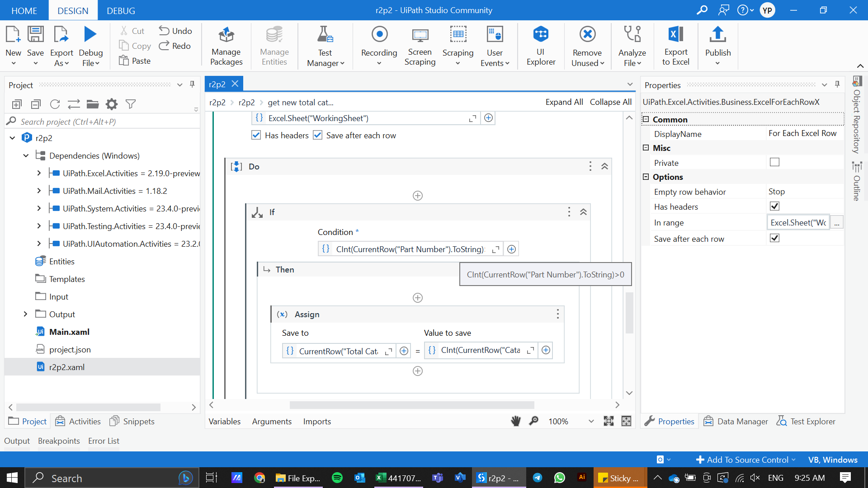This screenshot has height=488, width=868.
Task: Toggle Has headers checkbox in designer
Action: click(256, 135)
